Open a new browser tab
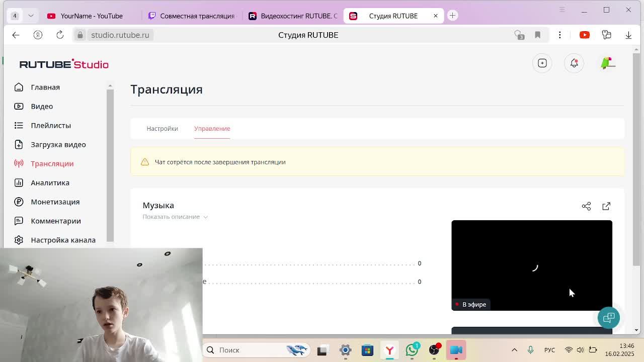Screen dimensions: 644x362 click(x=452, y=16)
